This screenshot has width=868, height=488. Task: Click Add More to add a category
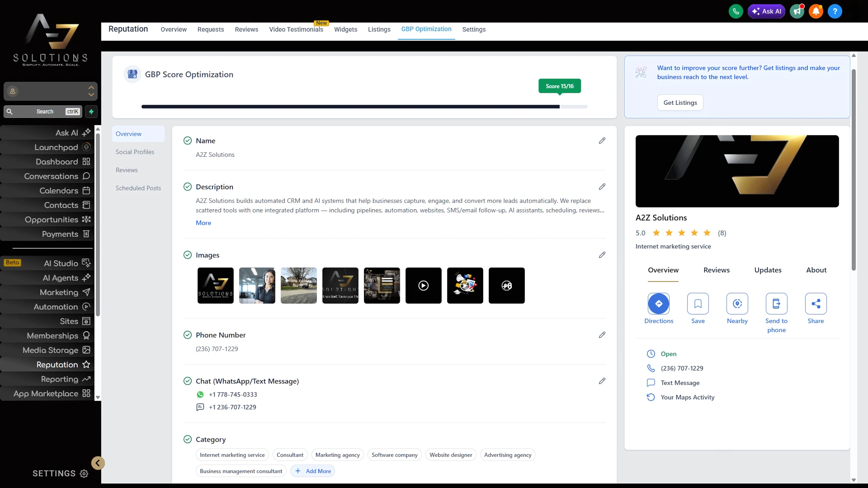313,471
